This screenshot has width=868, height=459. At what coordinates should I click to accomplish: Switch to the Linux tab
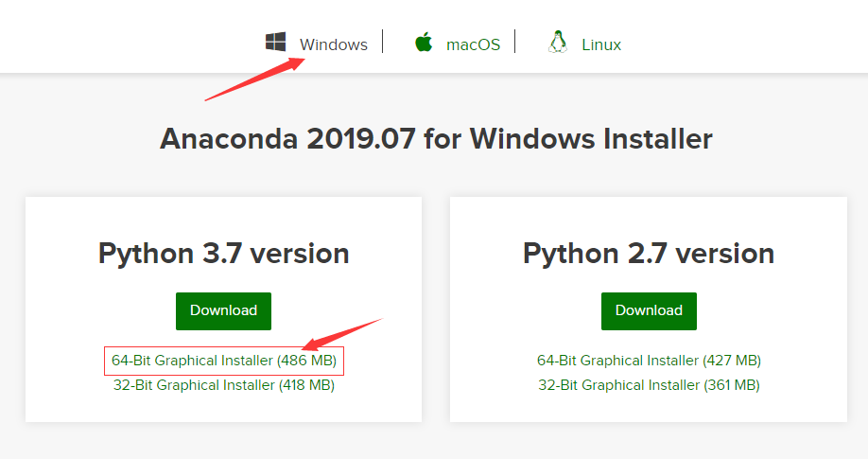pyautogui.click(x=601, y=44)
